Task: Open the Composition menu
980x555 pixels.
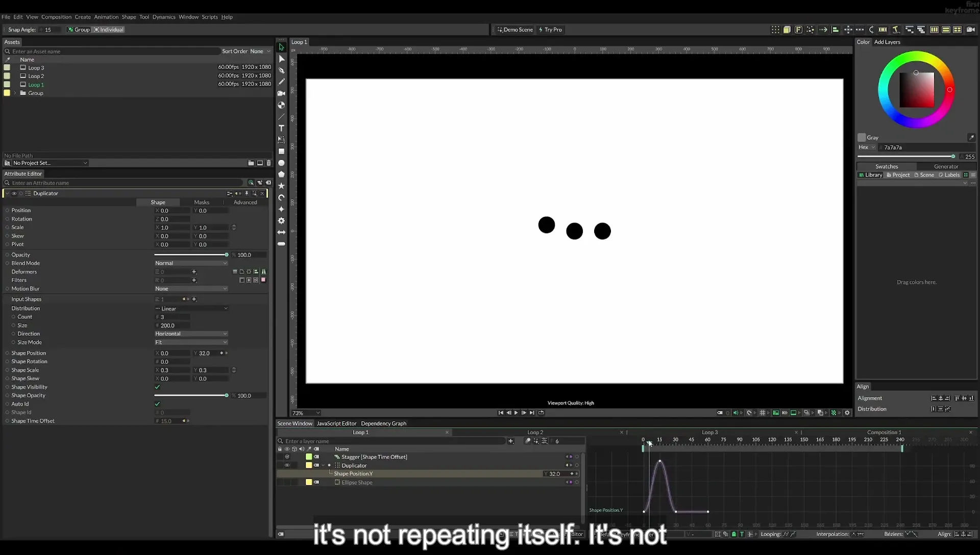Action: pyautogui.click(x=56, y=17)
